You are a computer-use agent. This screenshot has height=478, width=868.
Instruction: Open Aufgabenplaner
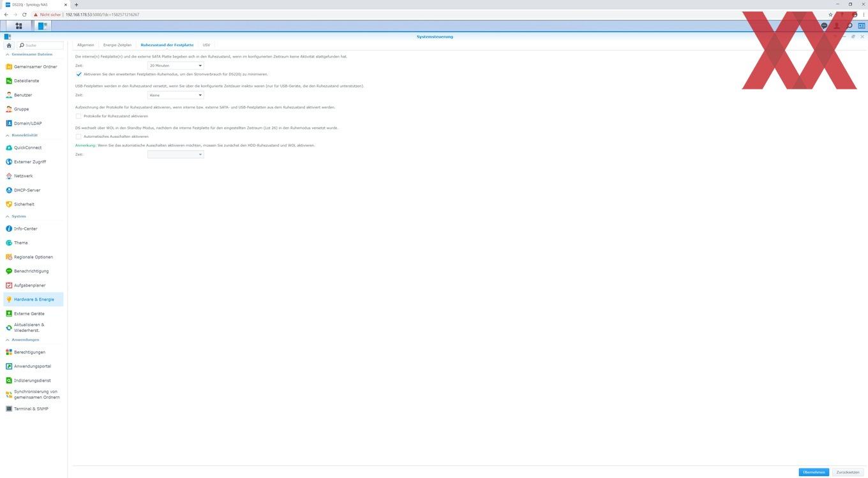pos(33,285)
